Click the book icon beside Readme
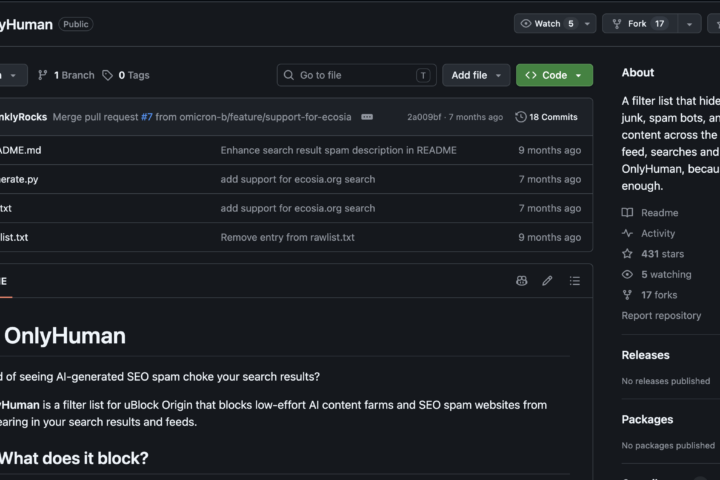The width and height of the screenshot is (720, 480). 627,213
